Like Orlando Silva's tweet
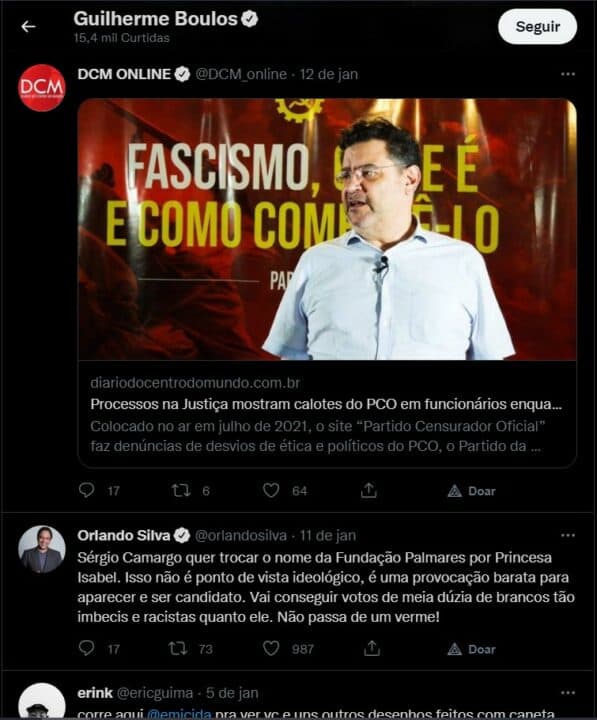The height and width of the screenshot is (720, 597). tap(271, 648)
